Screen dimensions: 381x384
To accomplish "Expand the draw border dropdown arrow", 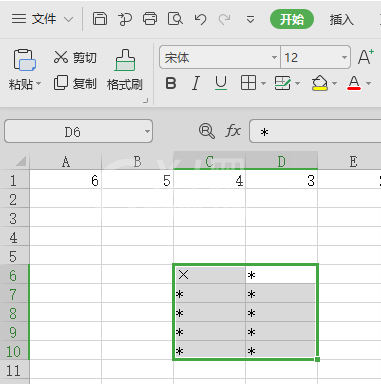I will coord(298,83).
